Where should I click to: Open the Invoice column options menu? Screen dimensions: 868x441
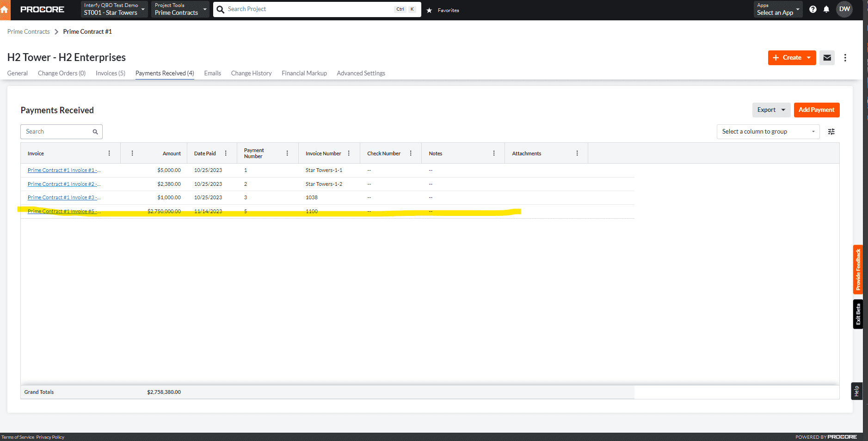click(109, 153)
